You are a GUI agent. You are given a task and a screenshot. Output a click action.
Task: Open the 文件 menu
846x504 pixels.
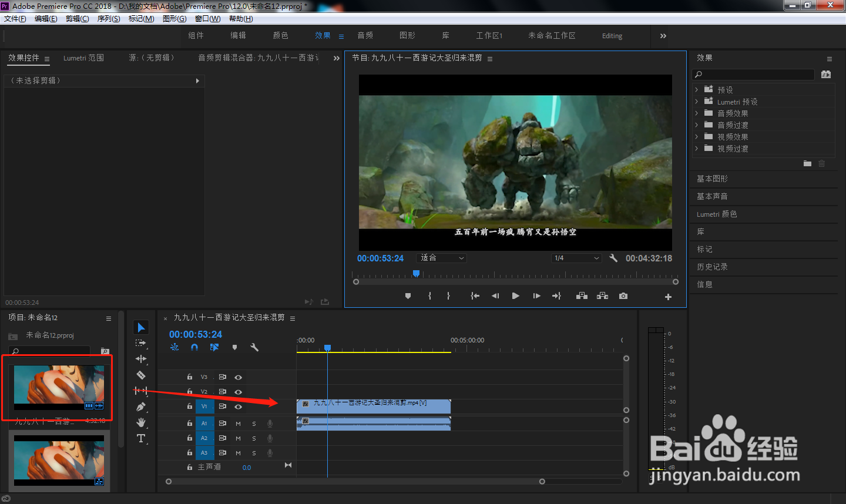click(x=15, y=19)
